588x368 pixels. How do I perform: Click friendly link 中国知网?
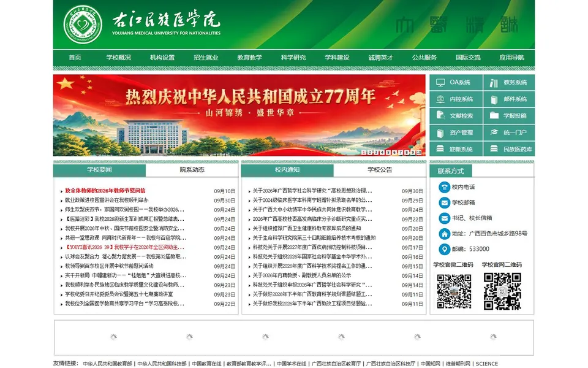coord(431,364)
